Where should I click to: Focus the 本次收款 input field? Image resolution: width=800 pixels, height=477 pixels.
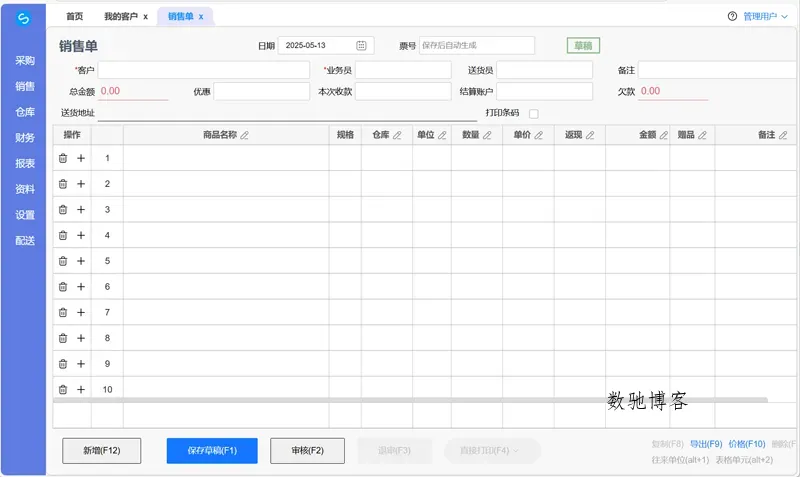point(403,91)
